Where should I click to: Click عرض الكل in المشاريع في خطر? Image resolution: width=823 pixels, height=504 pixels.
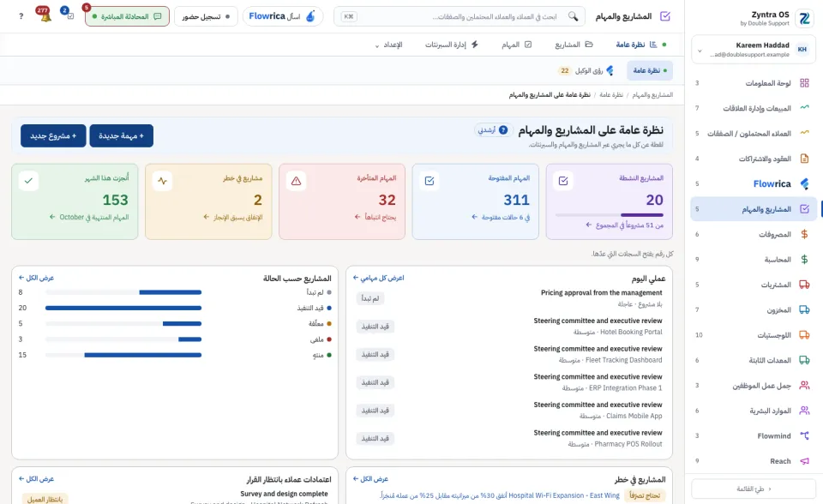370,479
